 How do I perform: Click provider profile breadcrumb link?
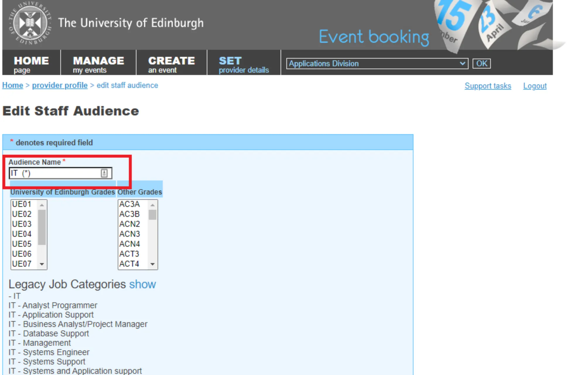pyautogui.click(x=60, y=85)
